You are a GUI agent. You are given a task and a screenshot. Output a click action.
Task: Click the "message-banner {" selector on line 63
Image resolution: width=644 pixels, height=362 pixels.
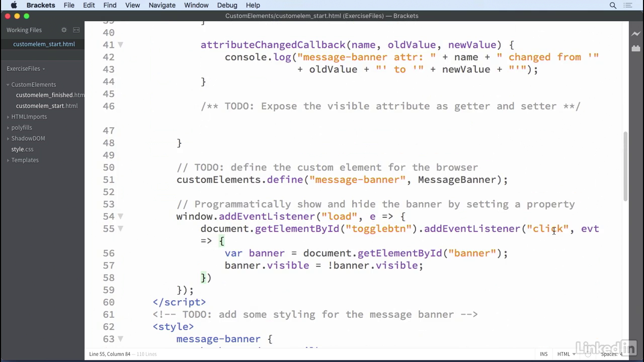(224, 339)
